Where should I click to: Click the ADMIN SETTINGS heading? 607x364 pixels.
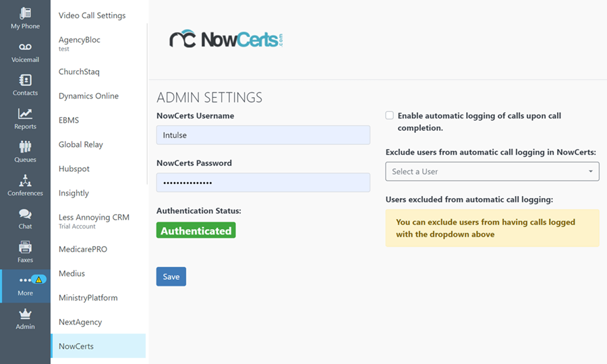click(210, 98)
